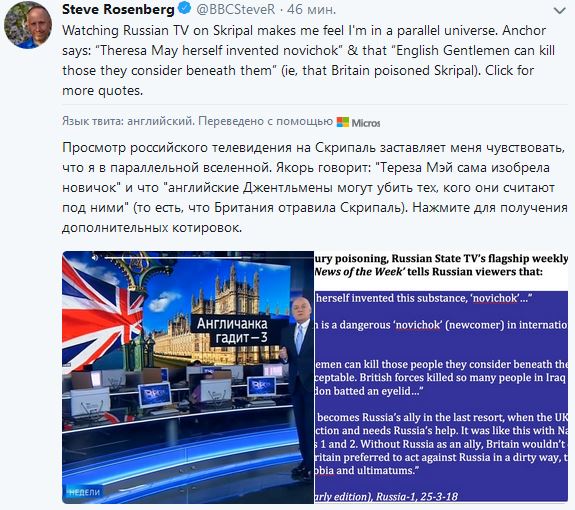Click the original English tweet text
The height and width of the screenshot is (510, 575).
point(308,60)
